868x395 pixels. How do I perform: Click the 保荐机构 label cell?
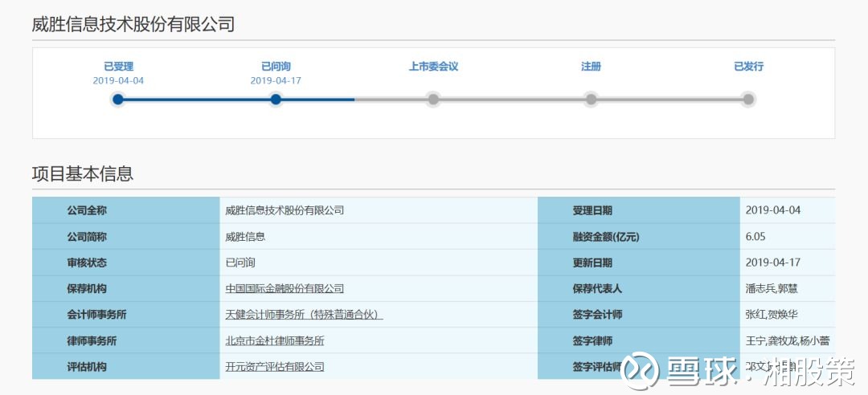125,288
